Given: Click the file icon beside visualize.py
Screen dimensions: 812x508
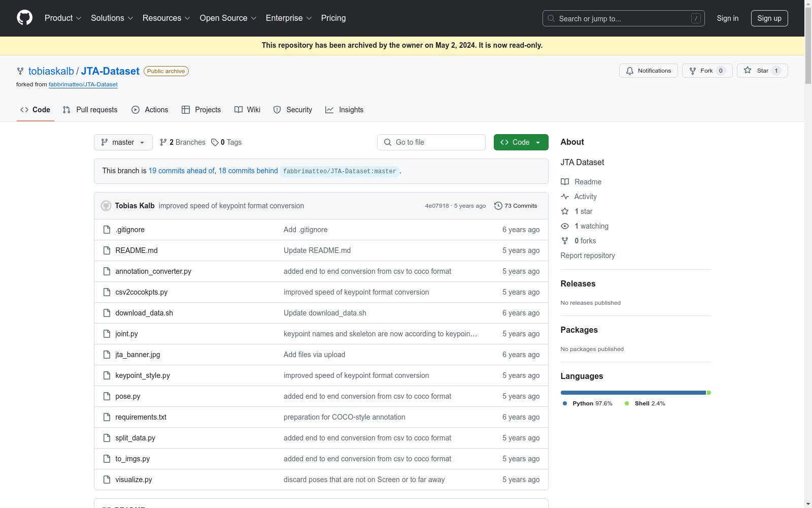Looking at the screenshot, I should [107, 480].
